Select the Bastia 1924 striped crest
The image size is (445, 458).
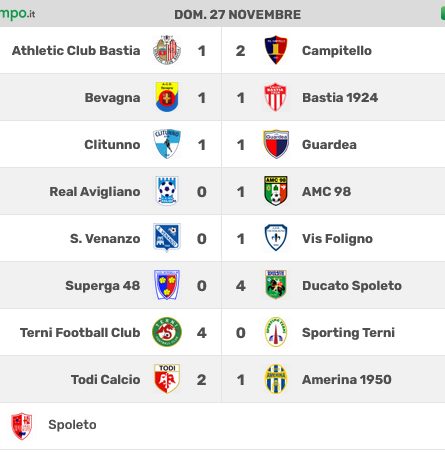275,97
